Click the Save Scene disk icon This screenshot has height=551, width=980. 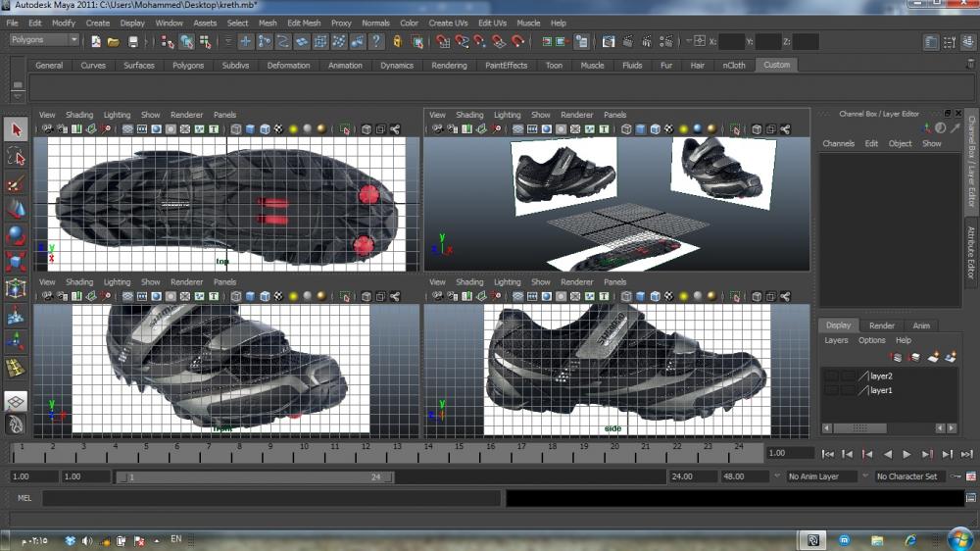point(133,42)
